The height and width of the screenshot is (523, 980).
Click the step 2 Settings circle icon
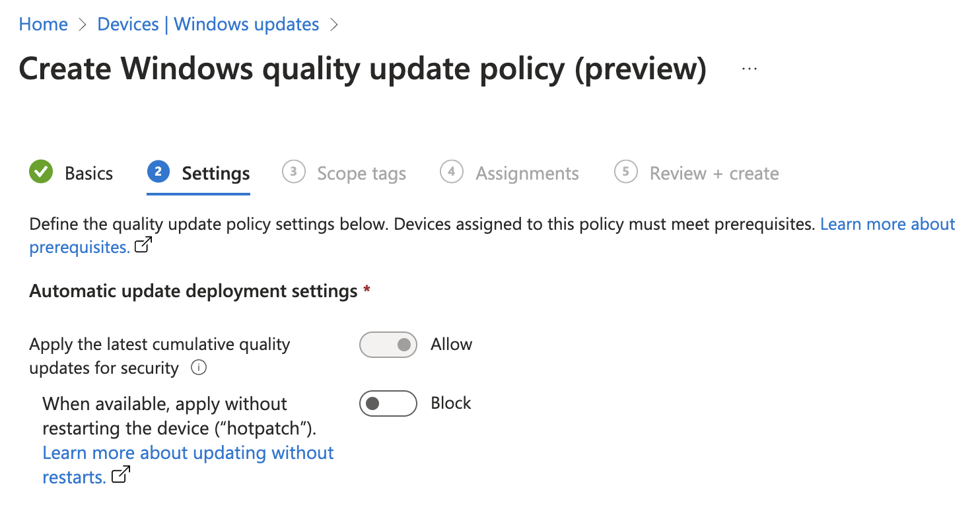tap(158, 172)
